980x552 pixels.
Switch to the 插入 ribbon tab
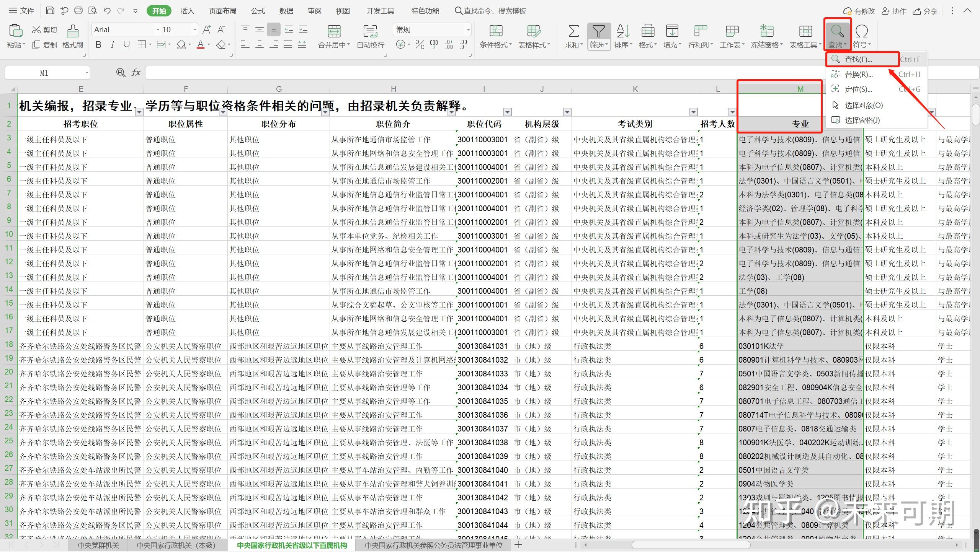[187, 11]
